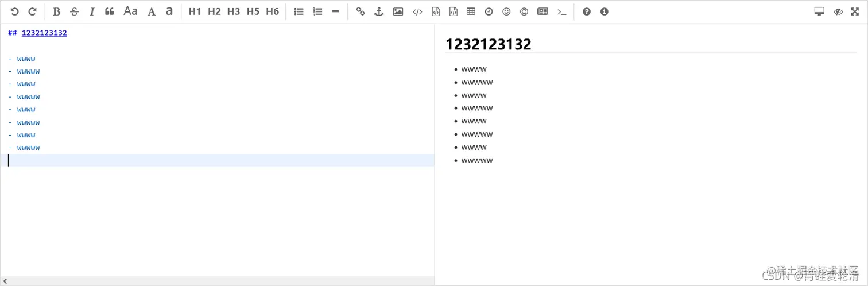Open the help dialog
This screenshot has width=868, height=286.
pyautogui.click(x=587, y=11)
